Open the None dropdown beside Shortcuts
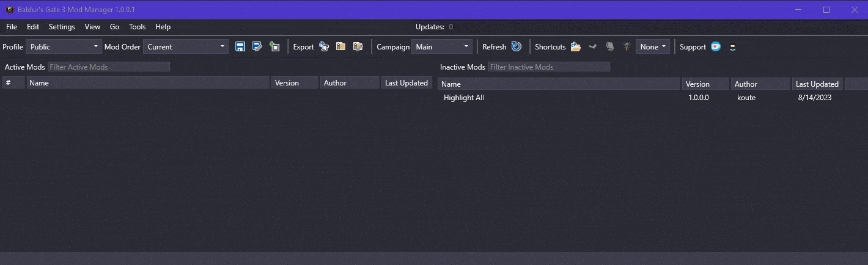868x265 pixels. (x=653, y=47)
